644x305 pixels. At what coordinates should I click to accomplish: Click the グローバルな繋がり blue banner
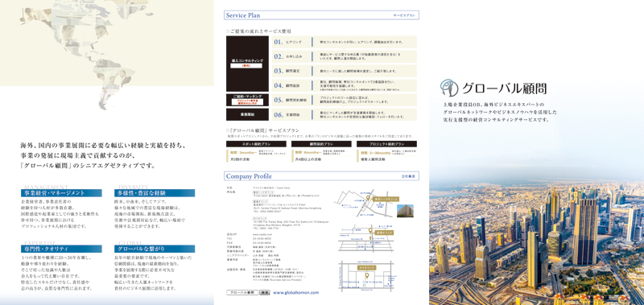coord(155,249)
